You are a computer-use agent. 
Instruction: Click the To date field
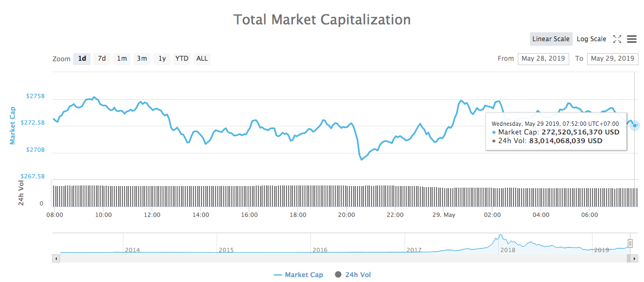click(x=613, y=59)
